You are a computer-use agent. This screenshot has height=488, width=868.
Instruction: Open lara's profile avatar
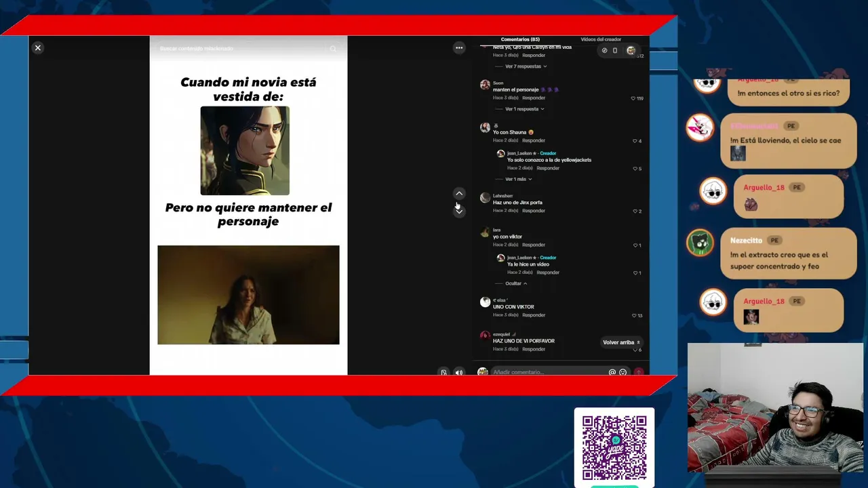(485, 232)
